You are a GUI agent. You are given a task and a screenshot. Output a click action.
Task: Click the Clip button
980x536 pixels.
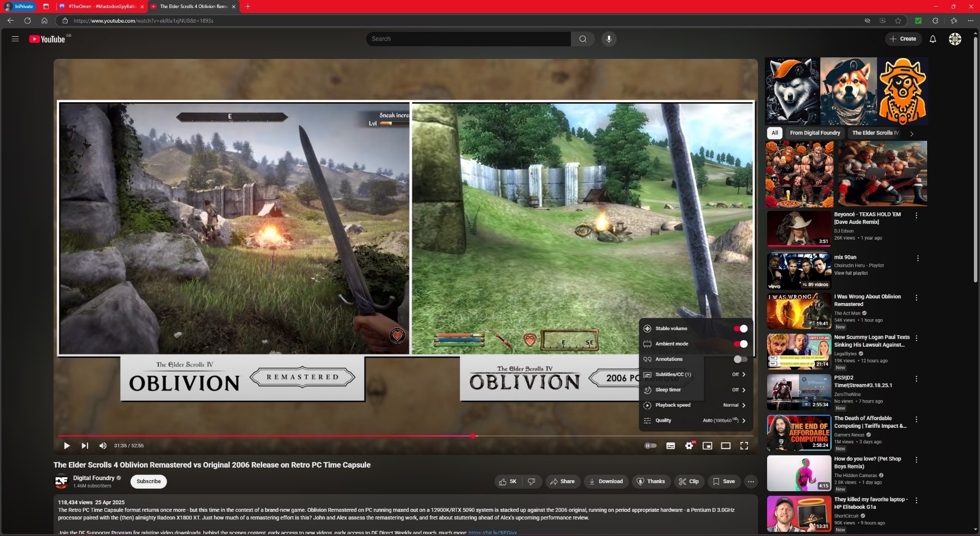coord(689,482)
